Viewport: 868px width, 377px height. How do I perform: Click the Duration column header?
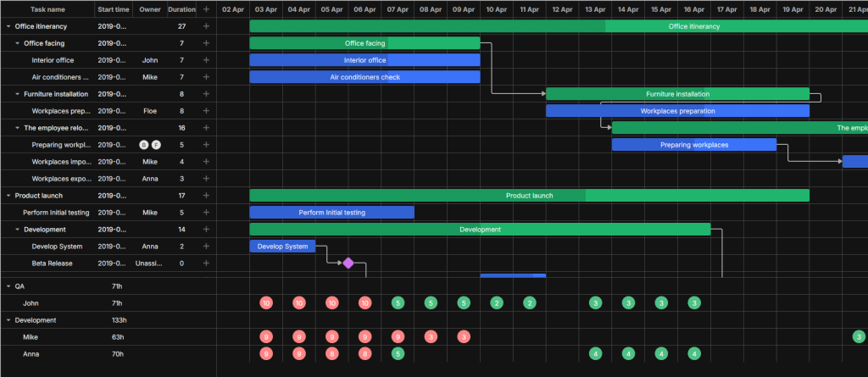181,9
